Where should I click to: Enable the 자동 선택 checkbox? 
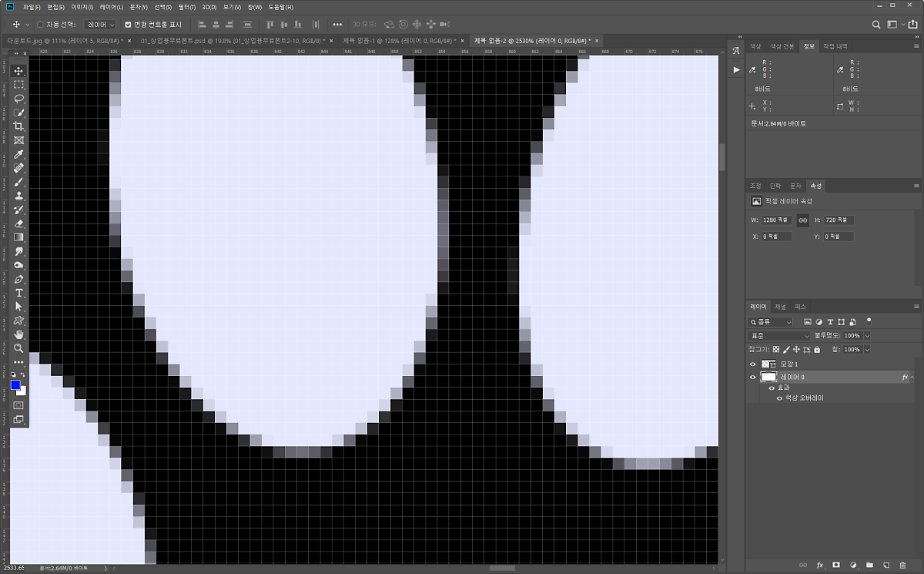[x=40, y=25]
